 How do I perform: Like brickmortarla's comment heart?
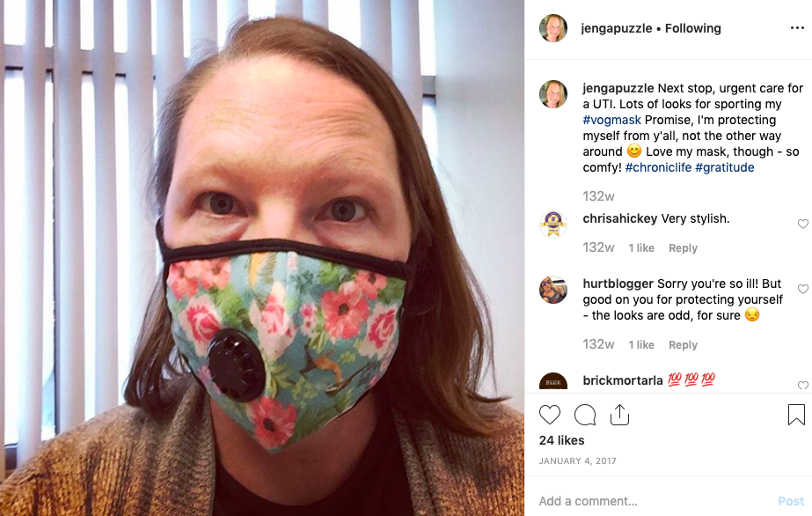pos(802,385)
